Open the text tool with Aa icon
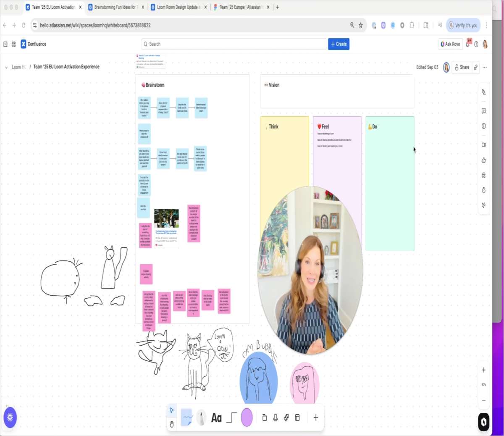This screenshot has height=436, width=504. pos(217,417)
